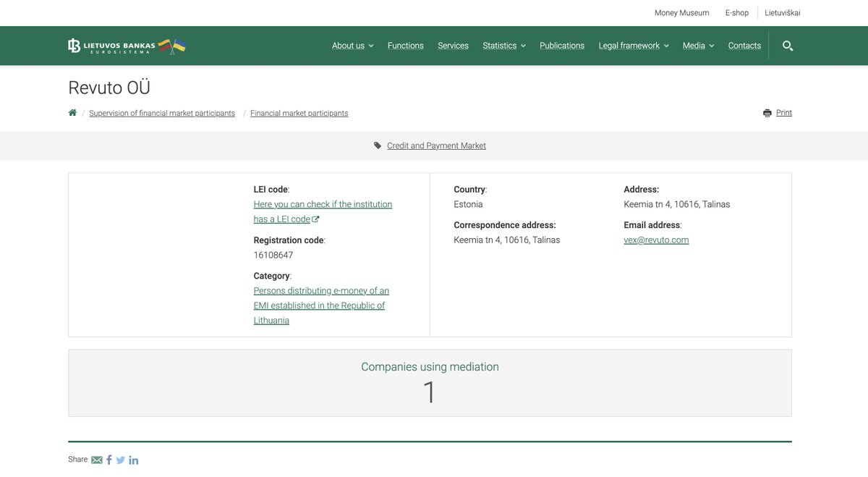
Task: Open the Contacts menu item
Action: click(744, 46)
